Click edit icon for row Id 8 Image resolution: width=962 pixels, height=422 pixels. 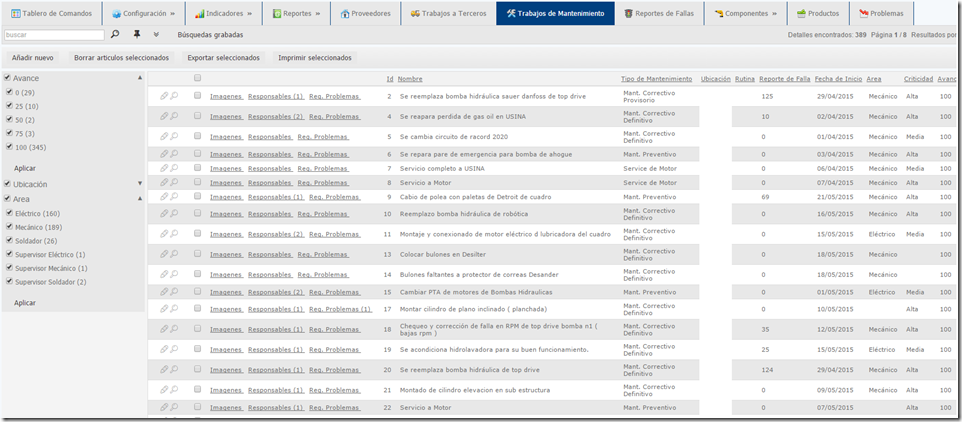(164, 182)
